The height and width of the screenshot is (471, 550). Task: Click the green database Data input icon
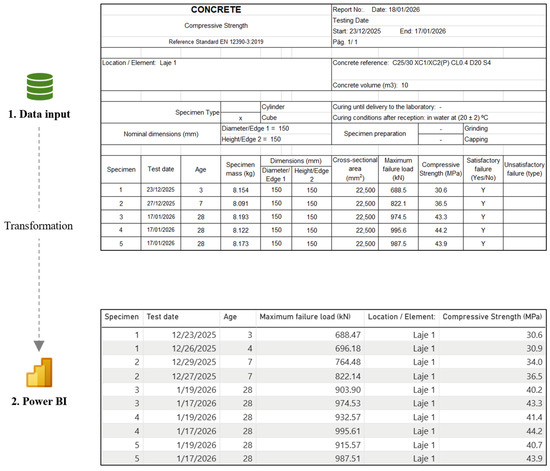tap(40, 86)
